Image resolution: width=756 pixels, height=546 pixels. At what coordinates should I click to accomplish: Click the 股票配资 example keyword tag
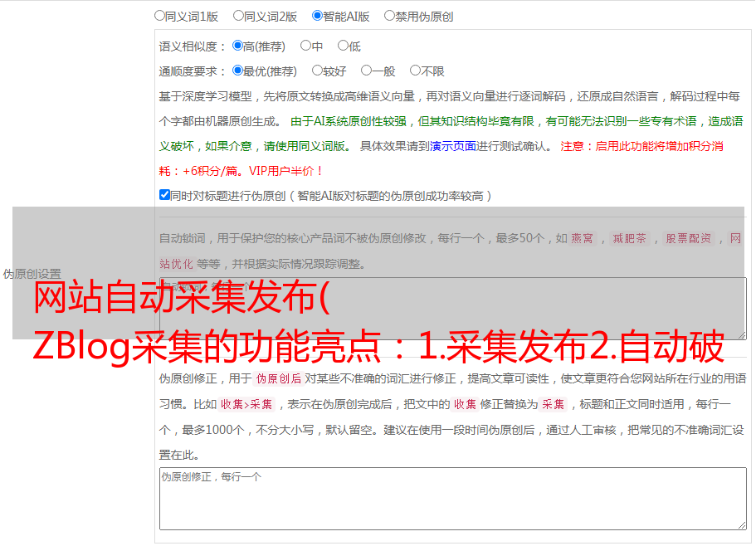[689, 238]
